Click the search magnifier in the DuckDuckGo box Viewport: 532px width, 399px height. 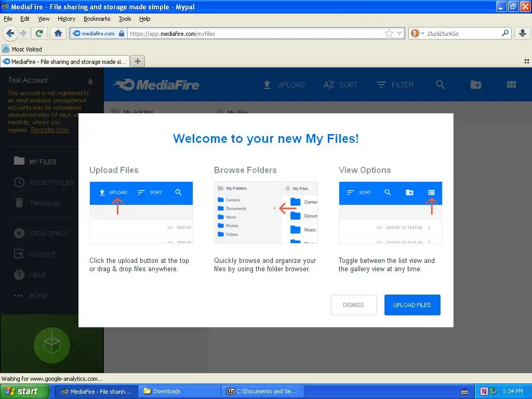505,33
